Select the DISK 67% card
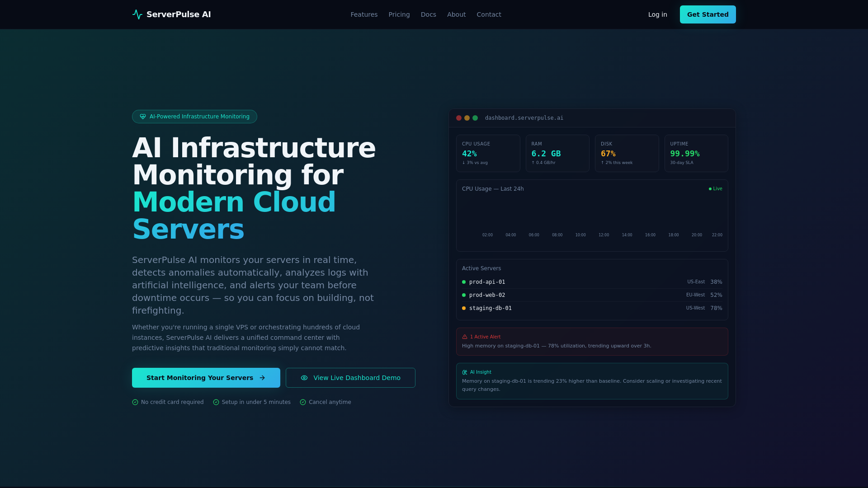This screenshot has height=488, width=868. pyautogui.click(x=627, y=154)
